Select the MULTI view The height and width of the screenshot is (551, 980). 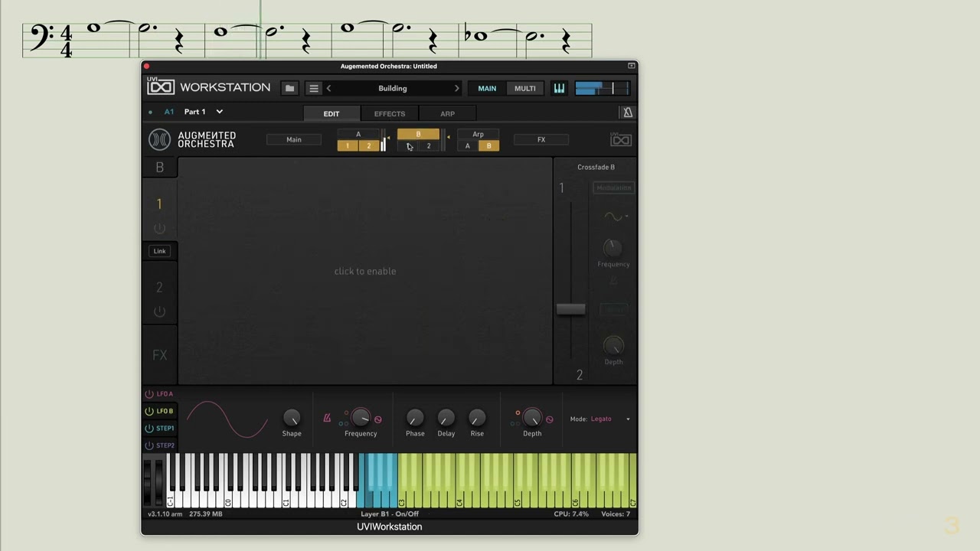coord(525,88)
